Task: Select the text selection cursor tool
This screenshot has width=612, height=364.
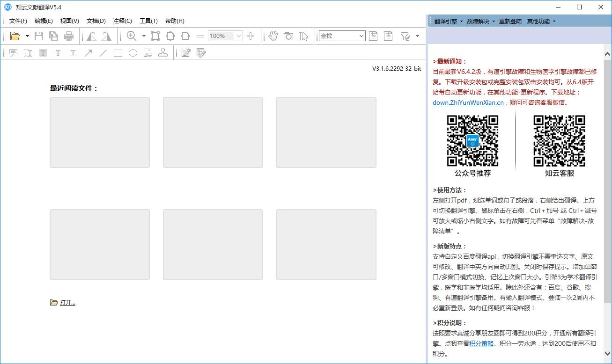Action: [x=304, y=36]
